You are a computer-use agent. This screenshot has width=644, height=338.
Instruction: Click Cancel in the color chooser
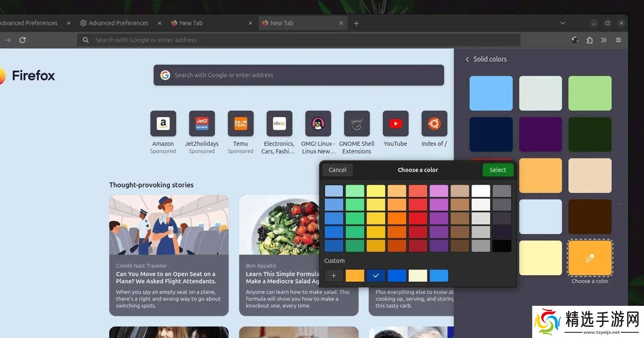click(338, 170)
